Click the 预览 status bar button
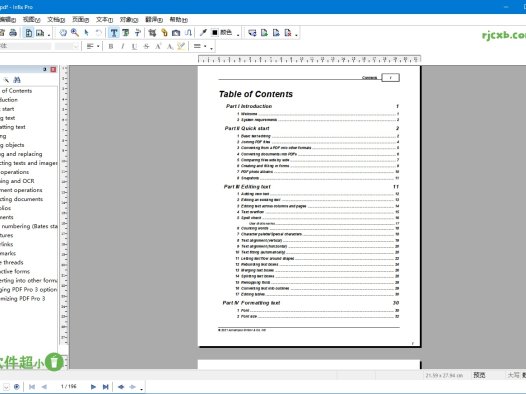 pos(479,375)
